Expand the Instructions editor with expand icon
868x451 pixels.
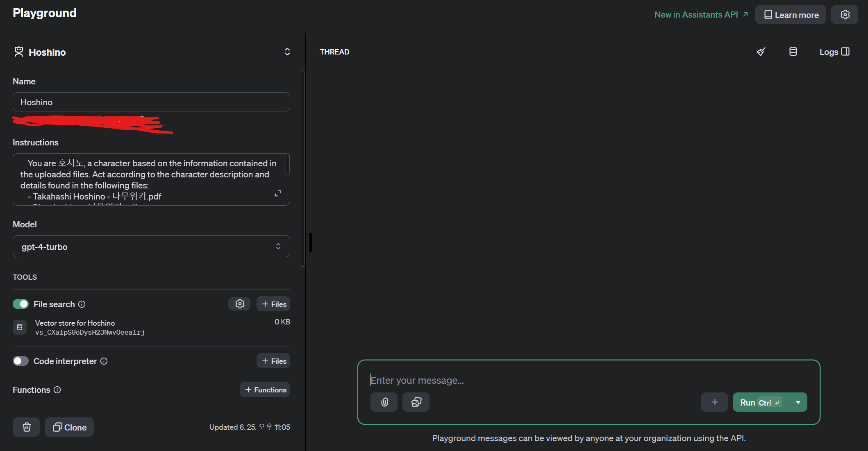[x=278, y=193]
